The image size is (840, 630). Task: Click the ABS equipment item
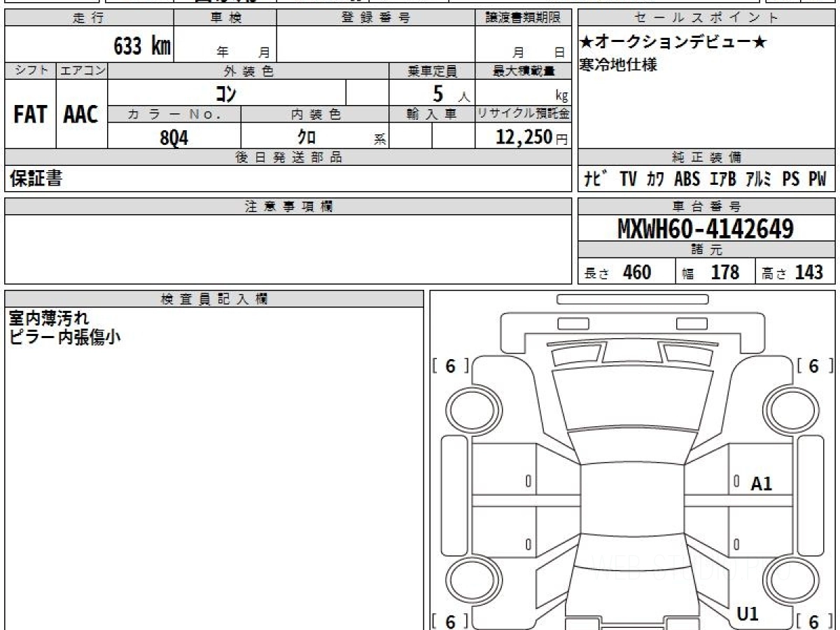click(x=687, y=179)
